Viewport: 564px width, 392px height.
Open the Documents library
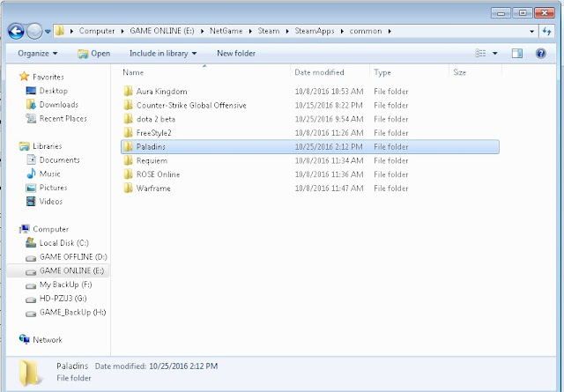(53, 159)
